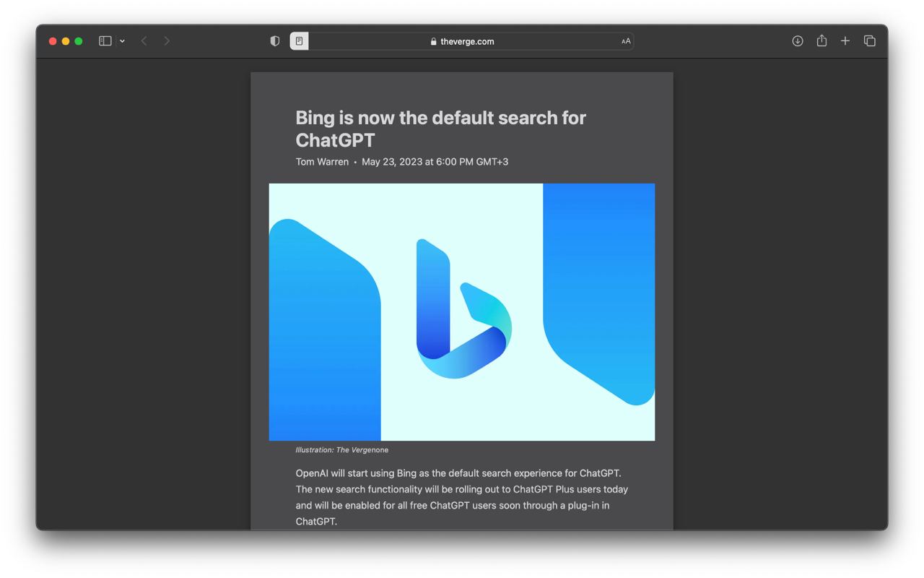Open a new tab with plus button
This screenshot has width=924, height=578.
click(x=845, y=41)
